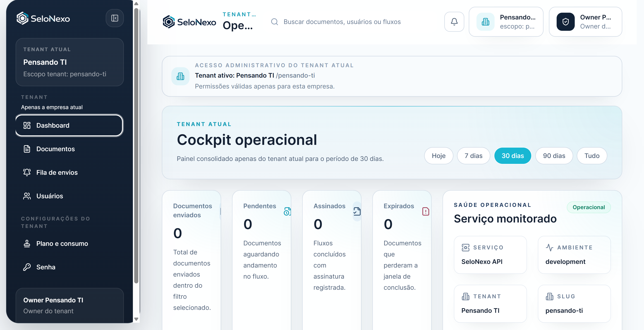Go to Documentos in the sidebar
Viewport: 644px width, 330px height.
point(69,149)
